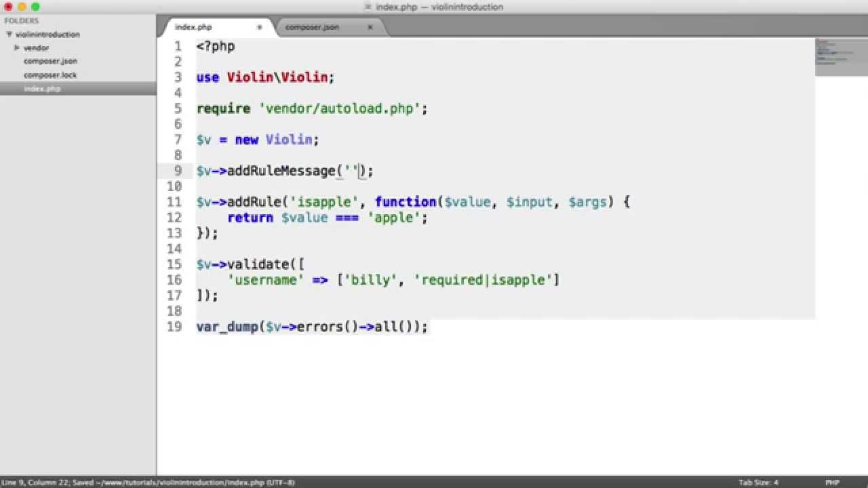
Task: Click addRuleMessage method call text
Action: [x=281, y=171]
